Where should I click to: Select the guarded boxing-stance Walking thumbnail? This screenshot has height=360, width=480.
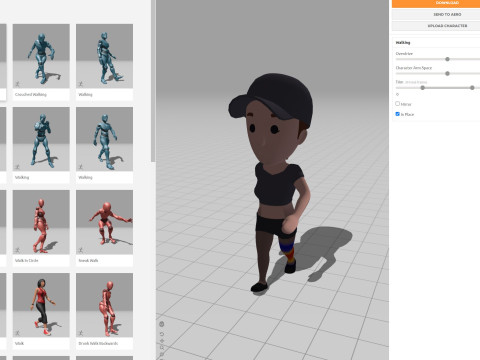(x=41, y=139)
